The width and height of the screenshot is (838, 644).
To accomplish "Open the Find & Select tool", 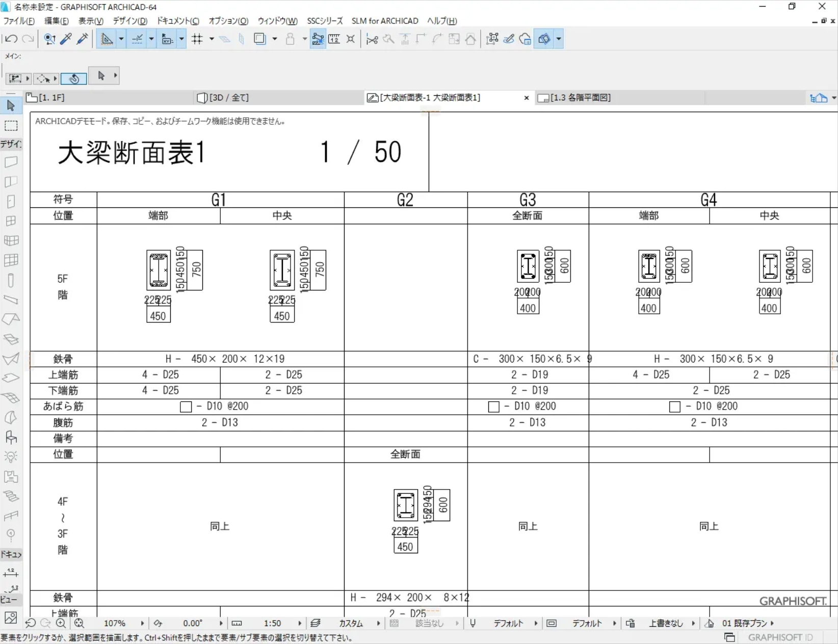I will pyautogui.click(x=49, y=39).
